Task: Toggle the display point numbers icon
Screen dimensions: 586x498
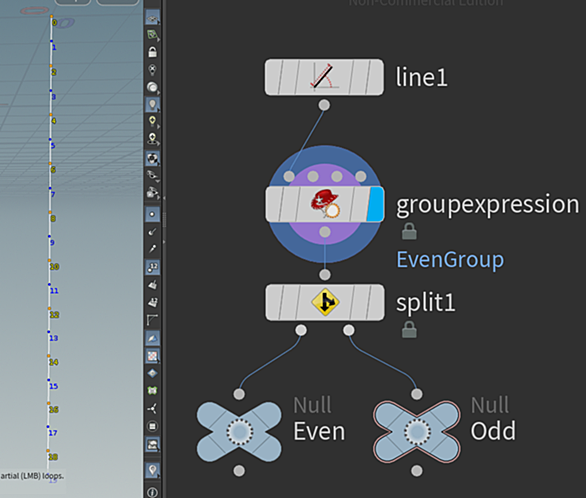Action: (x=152, y=267)
